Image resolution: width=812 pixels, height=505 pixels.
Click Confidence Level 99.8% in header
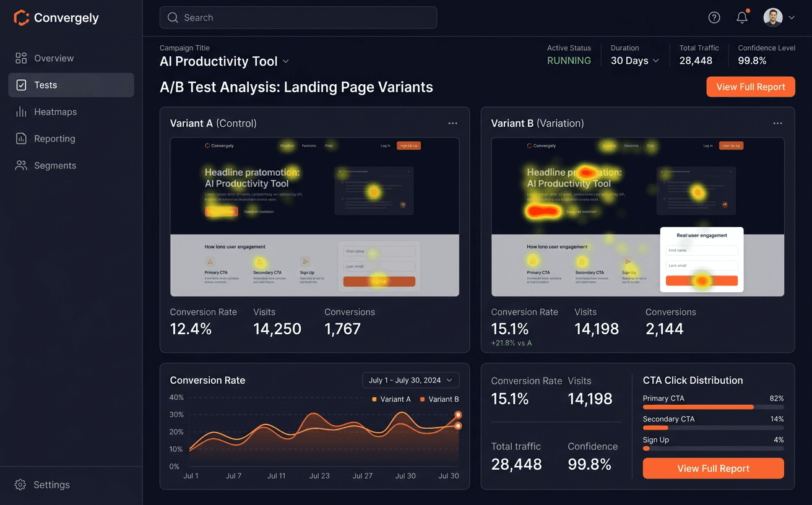pyautogui.click(x=752, y=61)
